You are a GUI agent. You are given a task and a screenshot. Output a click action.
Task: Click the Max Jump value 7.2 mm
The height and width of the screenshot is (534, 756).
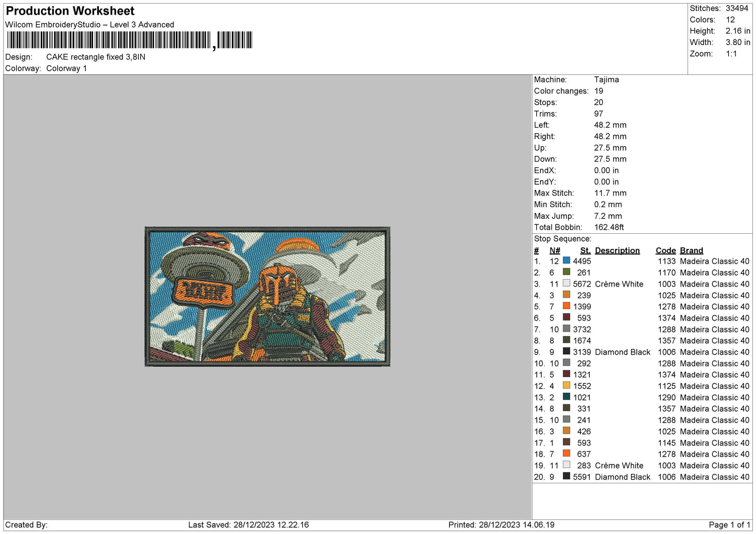(x=608, y=216)
